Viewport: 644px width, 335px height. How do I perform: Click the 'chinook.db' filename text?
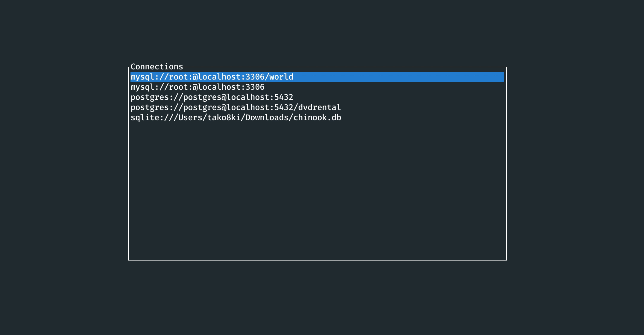click(317, 118)
